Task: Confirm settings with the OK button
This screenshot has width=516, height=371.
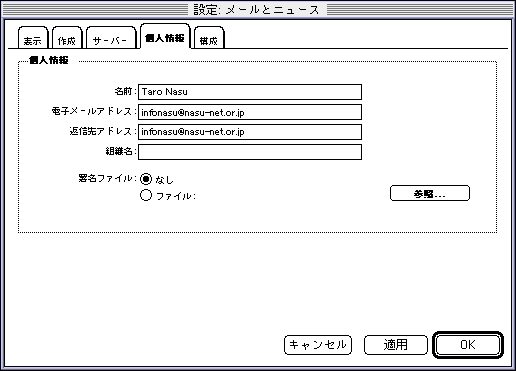Action: (x=468, y=345)
